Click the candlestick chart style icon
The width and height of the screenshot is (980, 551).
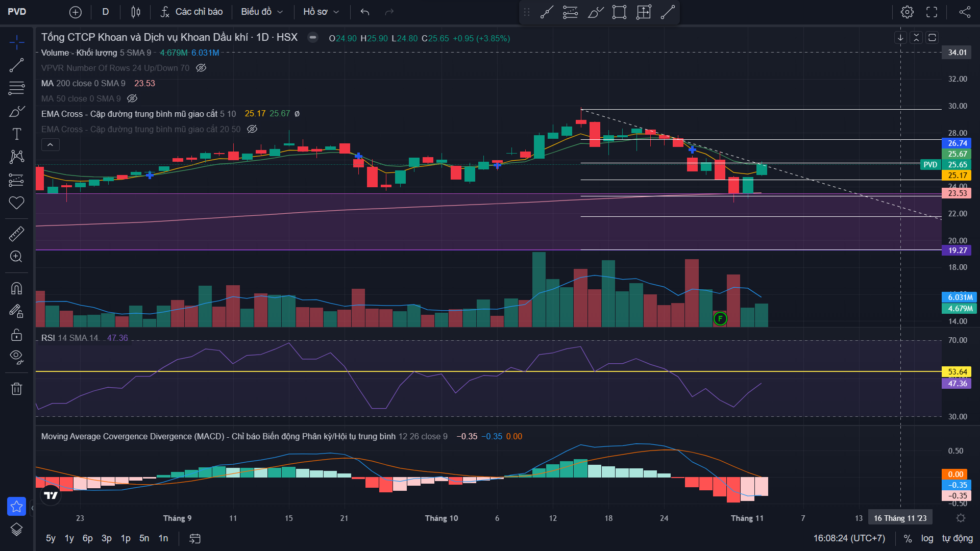pos(135,12)
